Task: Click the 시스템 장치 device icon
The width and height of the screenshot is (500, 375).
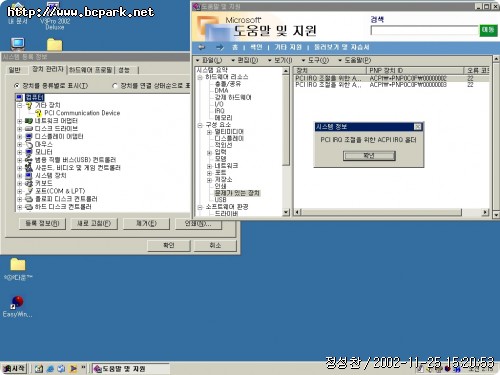Action: (x=29, y=176)
